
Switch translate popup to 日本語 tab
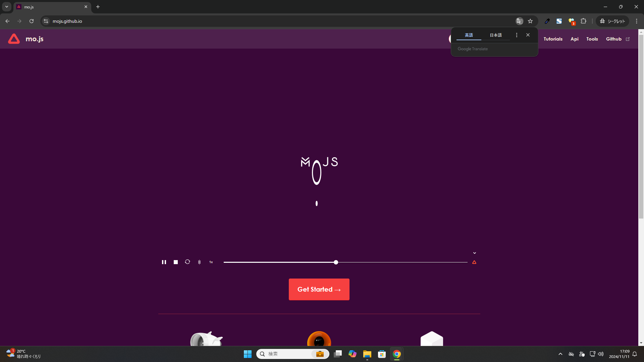(495, 35)
